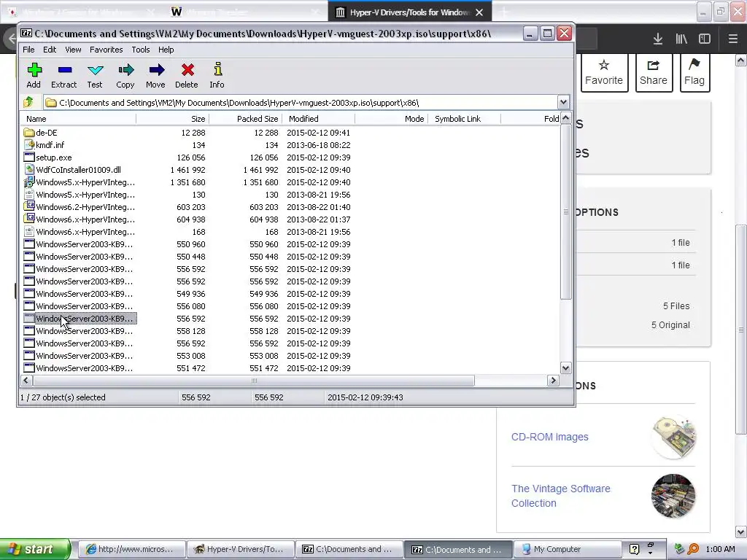Click horizontal scrollbar right arrow
The height and width of the screenshot is (560, 747).
point(553,380)
